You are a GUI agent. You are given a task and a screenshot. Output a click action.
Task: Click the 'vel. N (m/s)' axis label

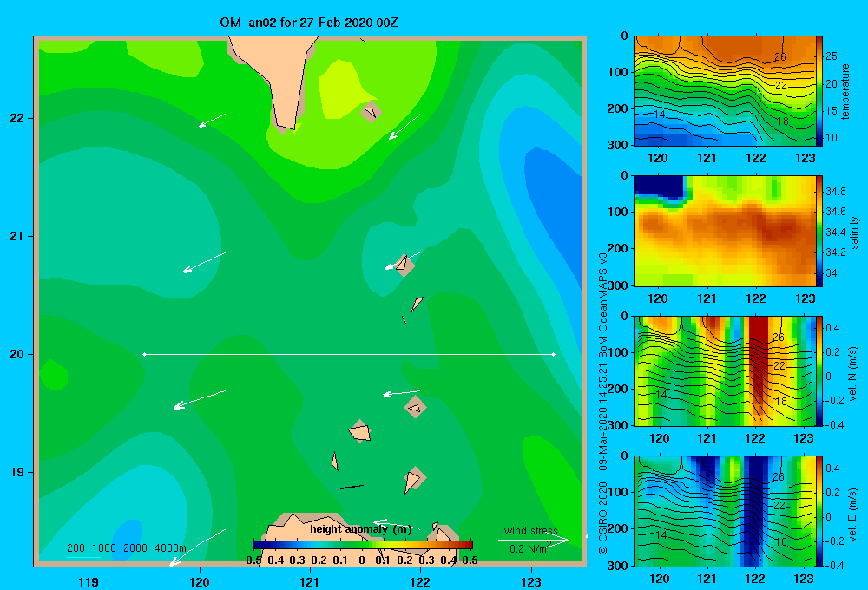[x=853, y=374]
